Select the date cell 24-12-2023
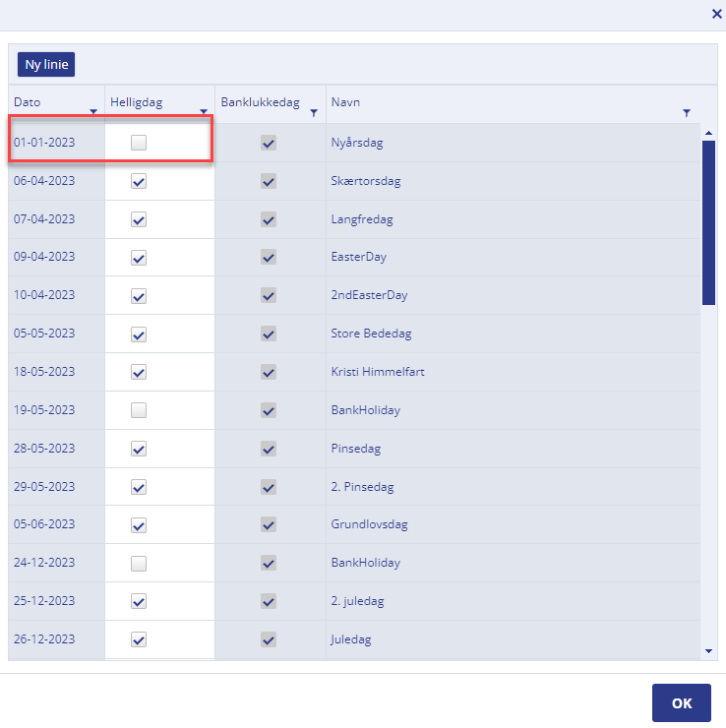 pyautogui.click(x=57, y=563)
